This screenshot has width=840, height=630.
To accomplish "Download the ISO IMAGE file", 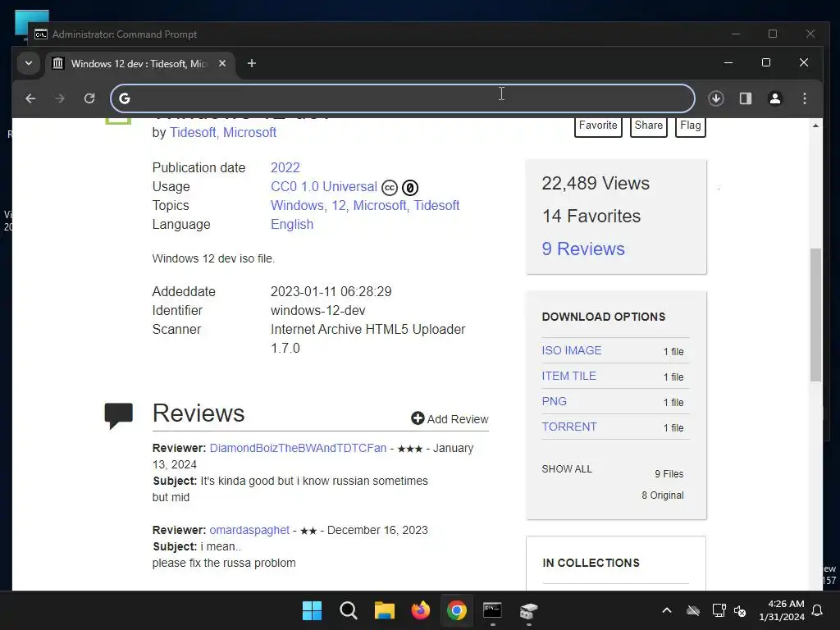I will [572, 350].
